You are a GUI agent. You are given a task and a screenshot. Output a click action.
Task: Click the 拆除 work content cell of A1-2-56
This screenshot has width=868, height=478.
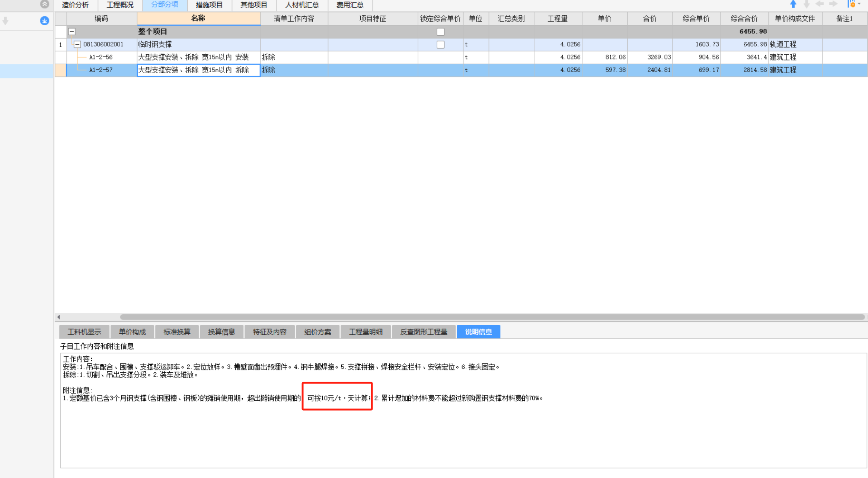coord(294,57)
